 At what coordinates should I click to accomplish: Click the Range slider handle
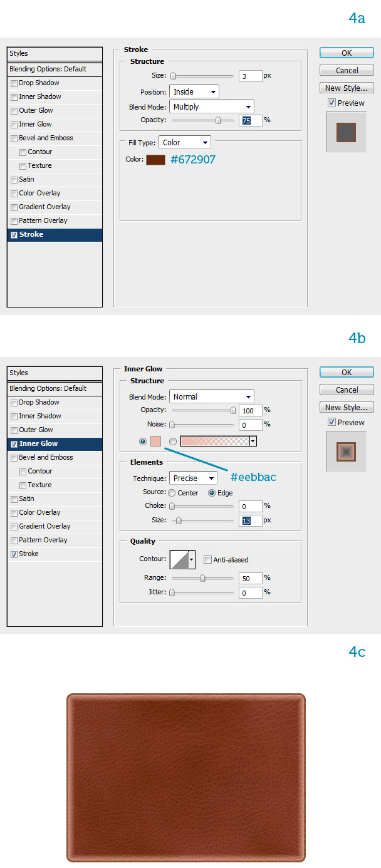pos(202,578)
